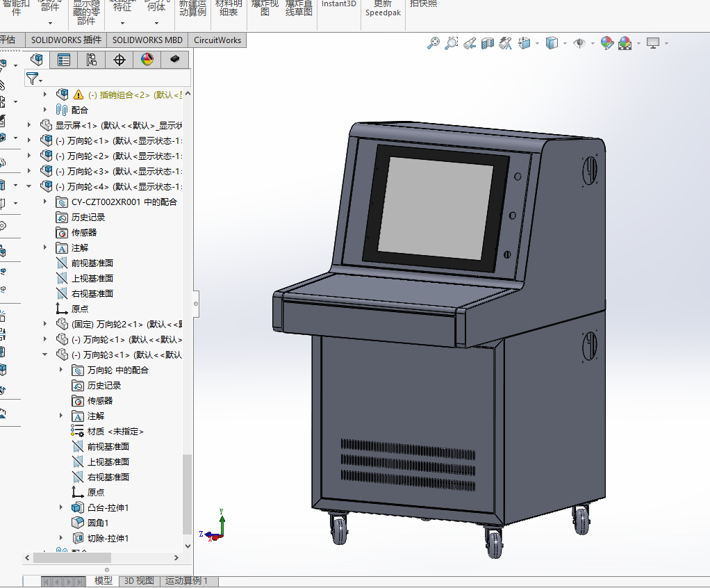The height and width of the screenshot is (588, 710).
Task: Expand the 显示屏<1> tree node
Action: pos(29,124)
